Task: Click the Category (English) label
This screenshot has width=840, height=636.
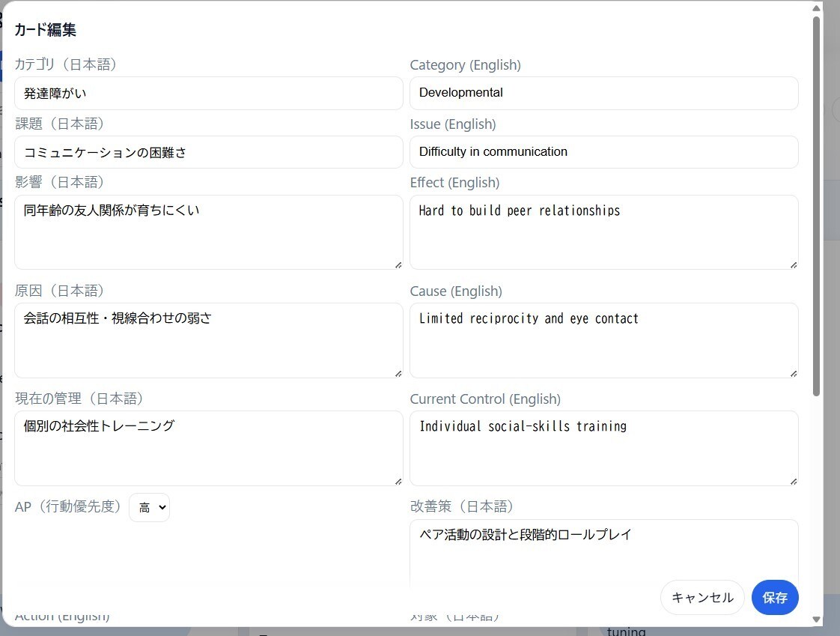Action: click(465, 65)
